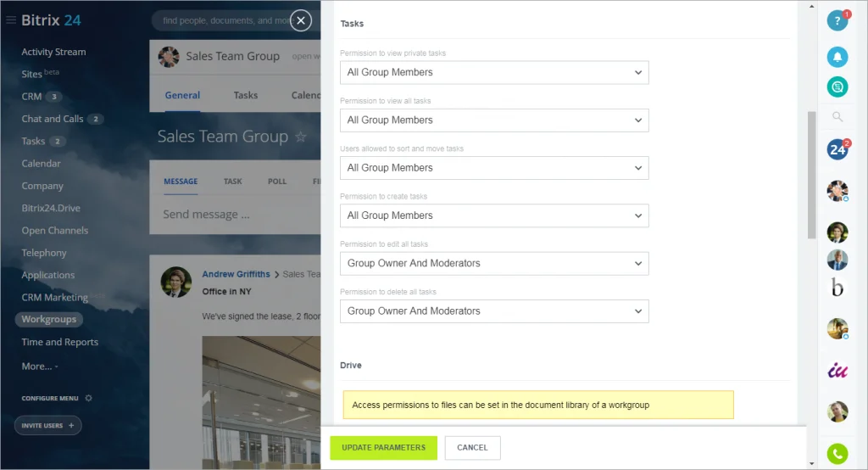
Task: Open Chat and Calls menu item
Action: 52,119
